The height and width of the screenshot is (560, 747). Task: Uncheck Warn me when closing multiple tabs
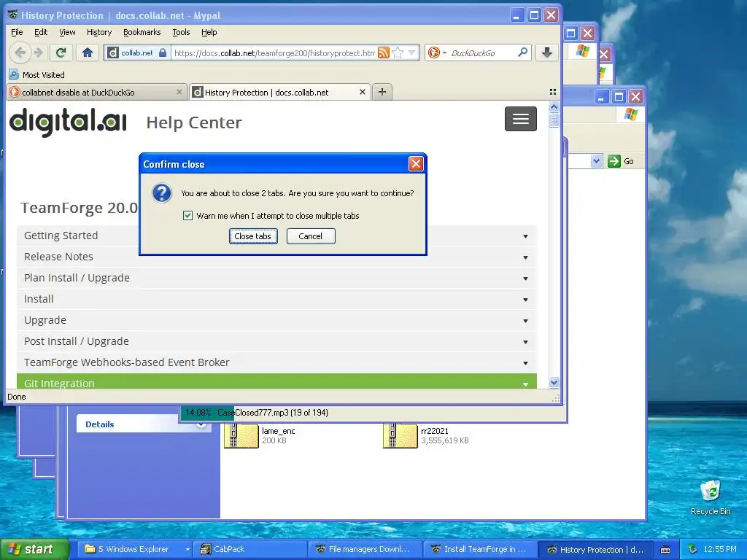click(187, 216)
